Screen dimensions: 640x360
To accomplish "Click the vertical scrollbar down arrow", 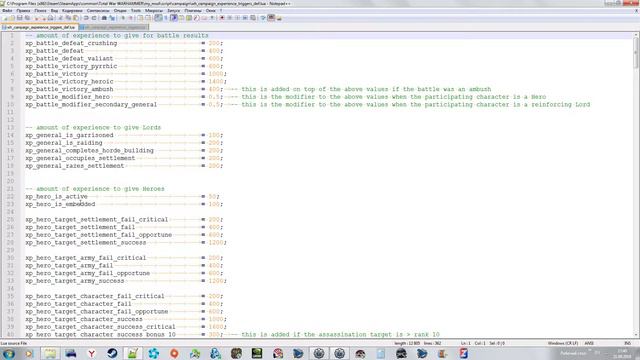I will point(636,335).
